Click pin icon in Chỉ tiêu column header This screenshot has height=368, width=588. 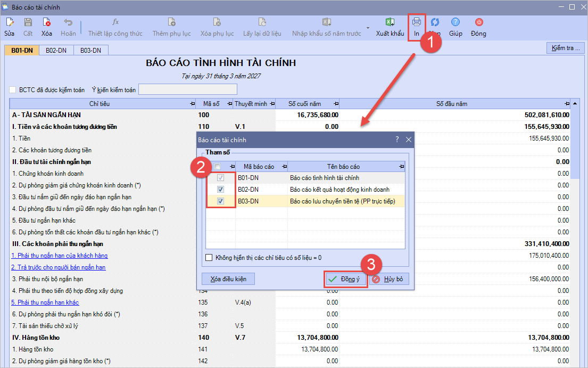[x=192, y=104]
